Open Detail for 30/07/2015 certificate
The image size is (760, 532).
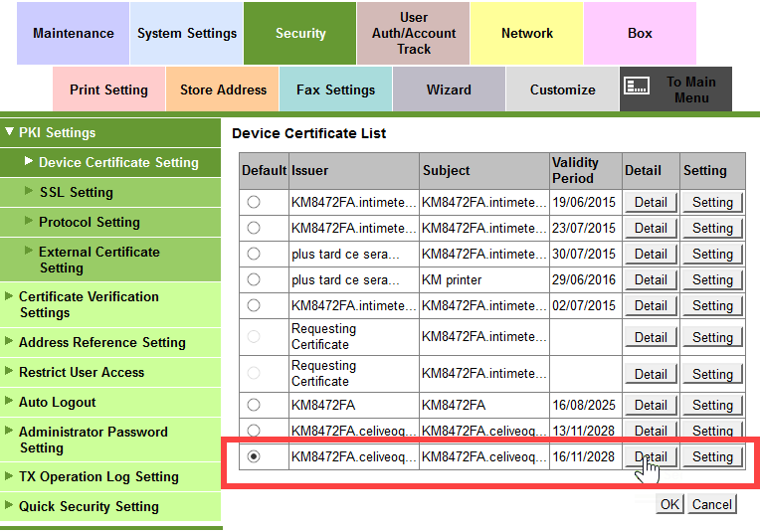tap(651, 254)
